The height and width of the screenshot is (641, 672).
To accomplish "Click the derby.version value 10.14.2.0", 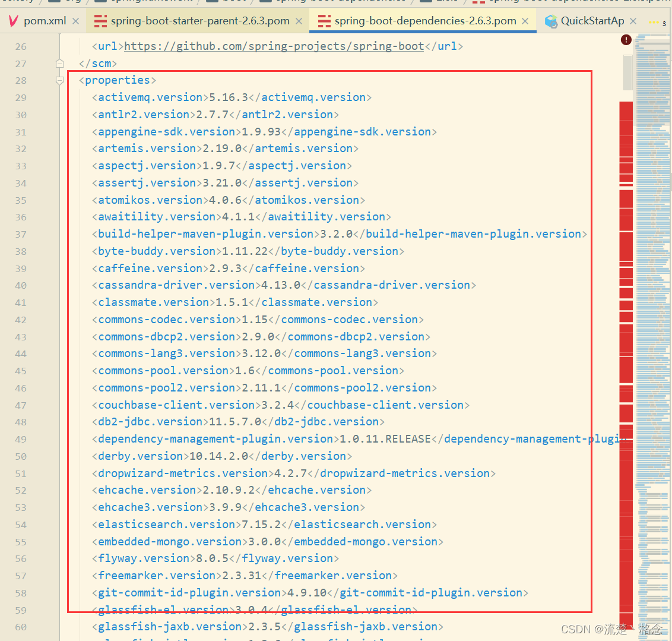I will click(218, 455).
